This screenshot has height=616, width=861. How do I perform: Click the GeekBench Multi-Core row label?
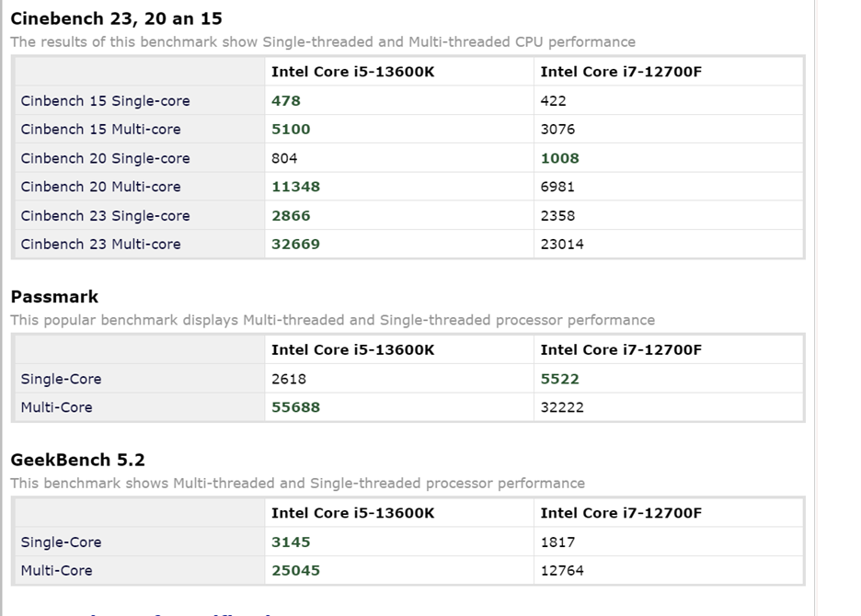(56, 571)
